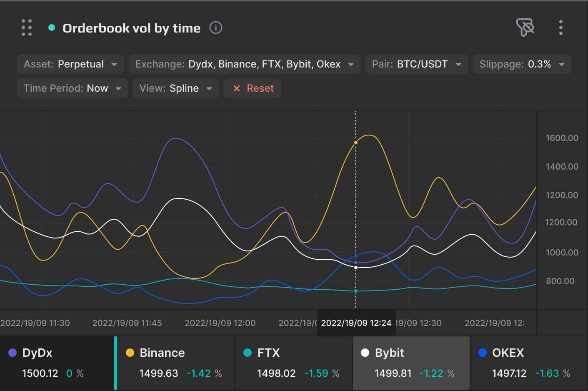Click the X icon on Reset
Image resolution: width=588 pixels, height=391 pixels.
pyautogui.click(x=237, y=88)
